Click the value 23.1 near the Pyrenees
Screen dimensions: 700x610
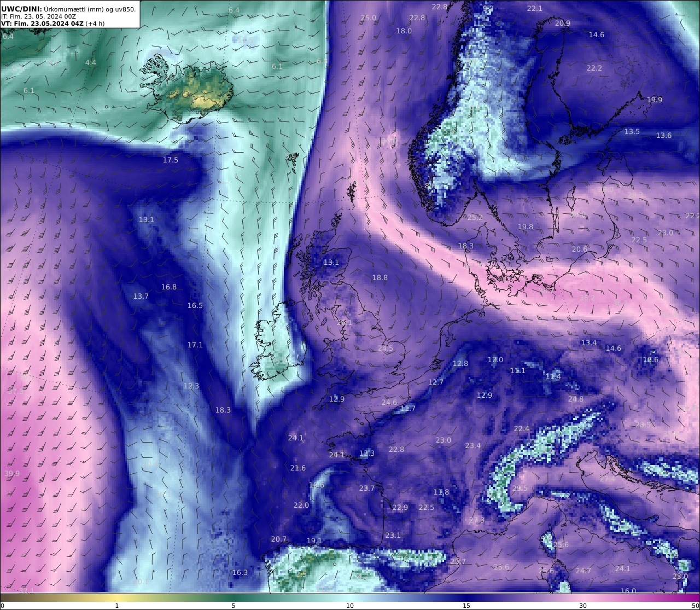(393, 535)
